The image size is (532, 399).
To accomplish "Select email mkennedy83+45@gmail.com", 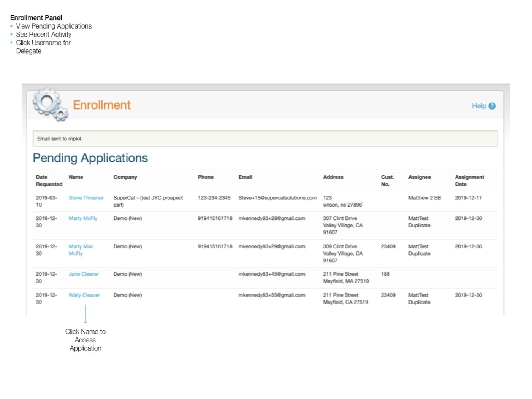I will 272,274.
